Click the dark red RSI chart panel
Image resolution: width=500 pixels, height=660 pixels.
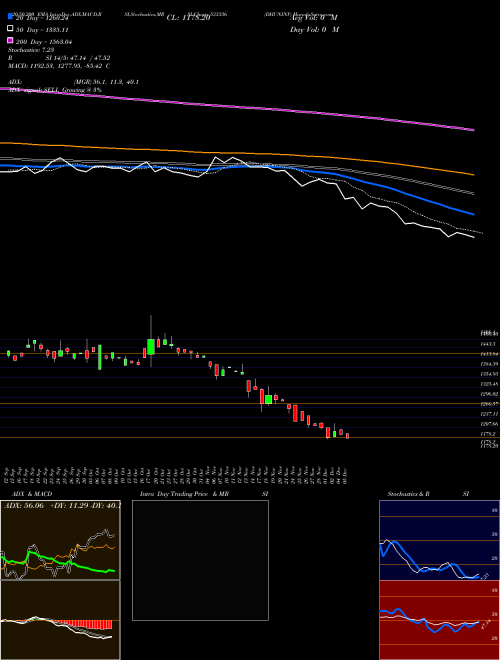(x=439, y=620)
